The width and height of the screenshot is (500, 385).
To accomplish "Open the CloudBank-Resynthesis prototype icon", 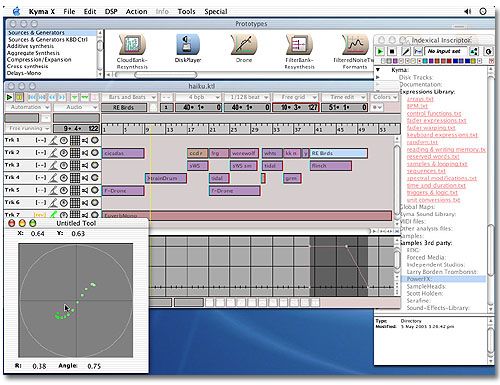I will click(x=132, y=45).
